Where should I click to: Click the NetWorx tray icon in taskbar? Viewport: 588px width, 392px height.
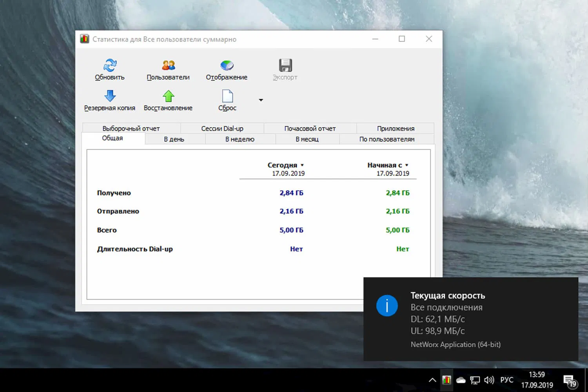click(446, 380)
